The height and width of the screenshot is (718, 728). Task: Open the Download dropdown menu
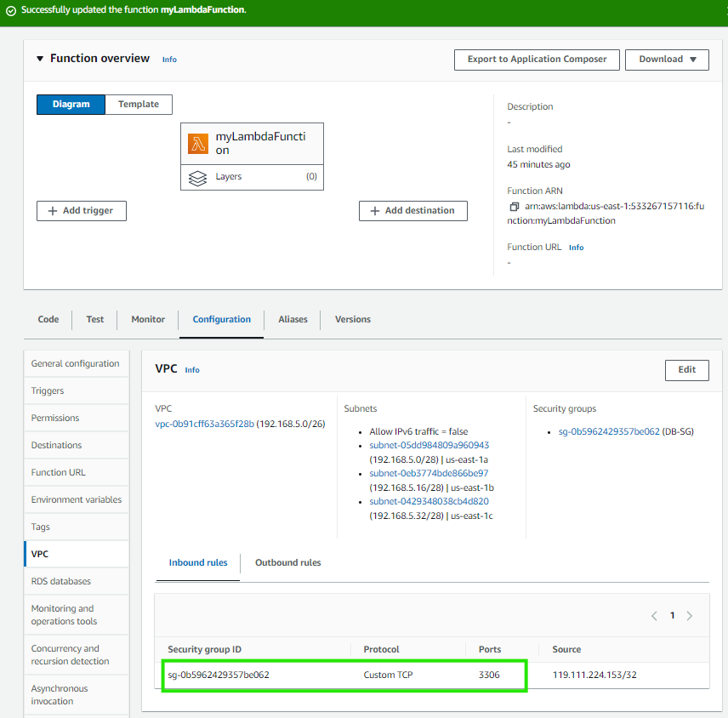point(667,60)
